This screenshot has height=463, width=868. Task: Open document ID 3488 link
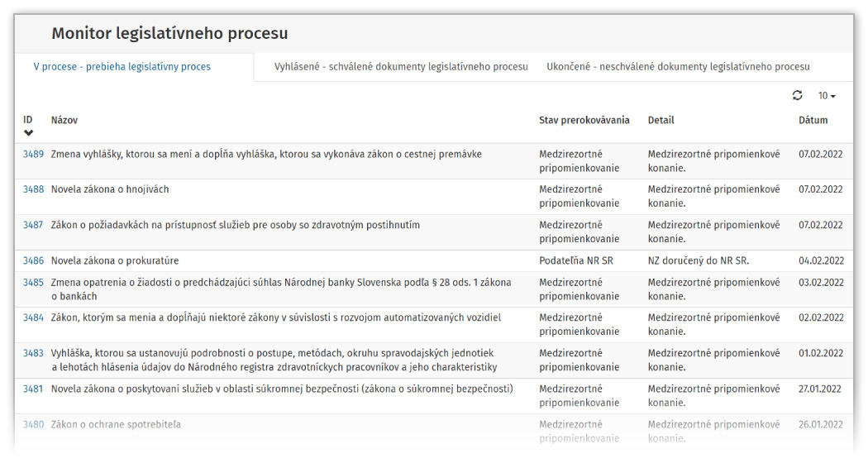pyautogui.click(x=33, y=189)
